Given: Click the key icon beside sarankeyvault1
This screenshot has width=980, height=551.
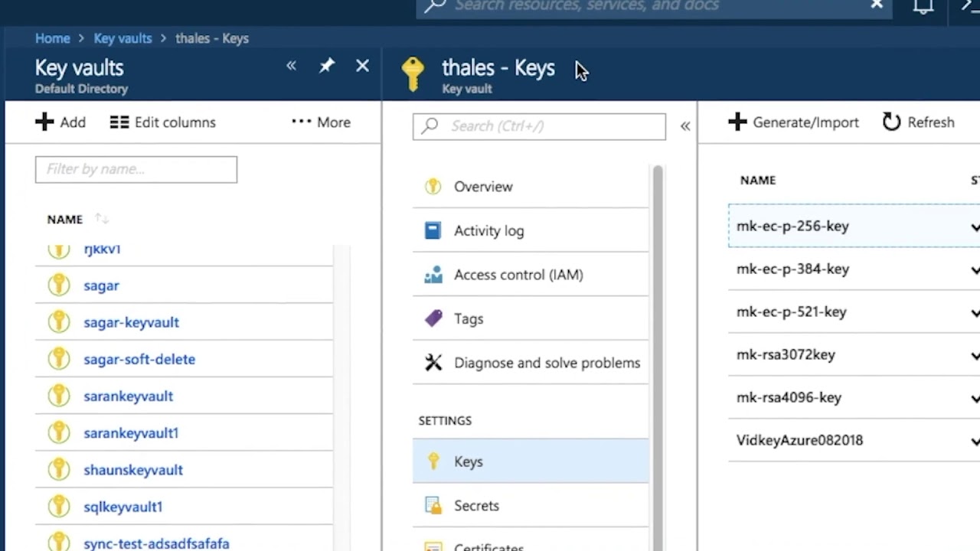Looking at the screenshot, I should tap(59, 432).
